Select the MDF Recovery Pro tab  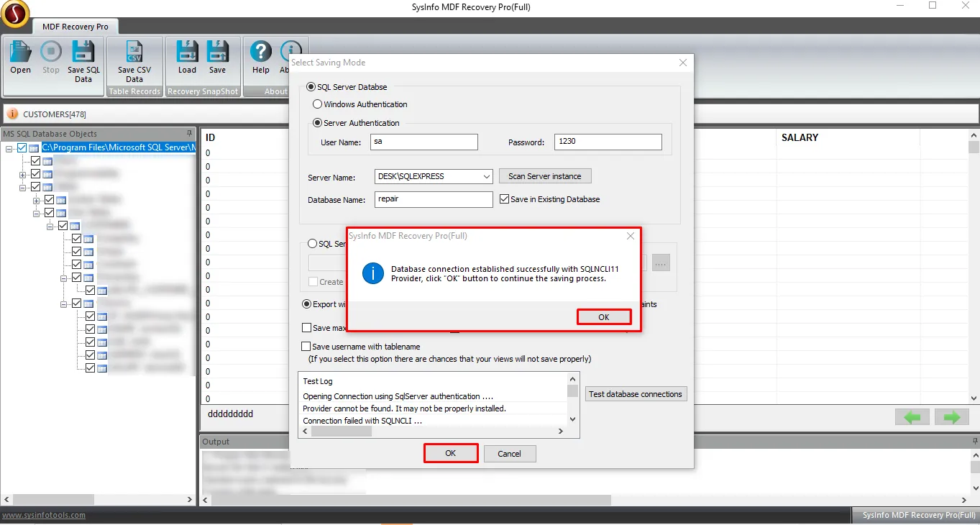[75, 27]
